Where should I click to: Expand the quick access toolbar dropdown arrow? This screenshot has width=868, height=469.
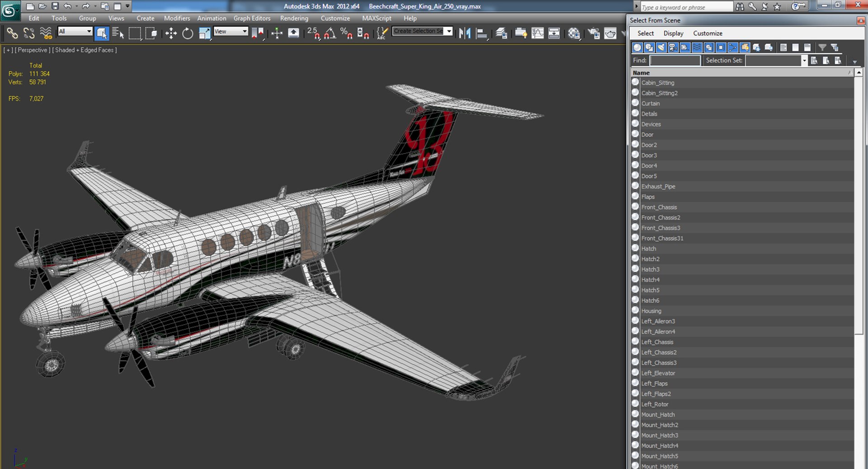pyautogui.click(x=127, y=6)
